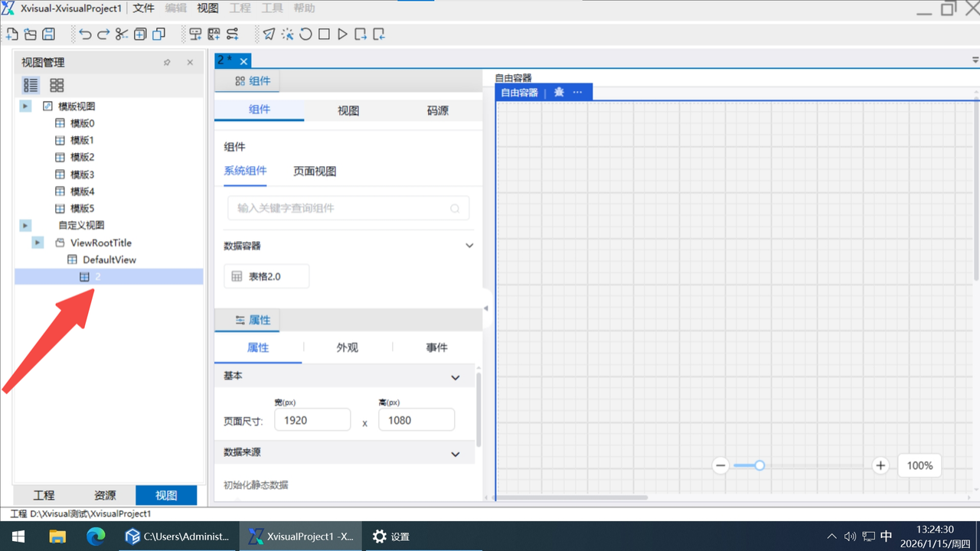Click the zoom in plus button

[x=880, y=465]
